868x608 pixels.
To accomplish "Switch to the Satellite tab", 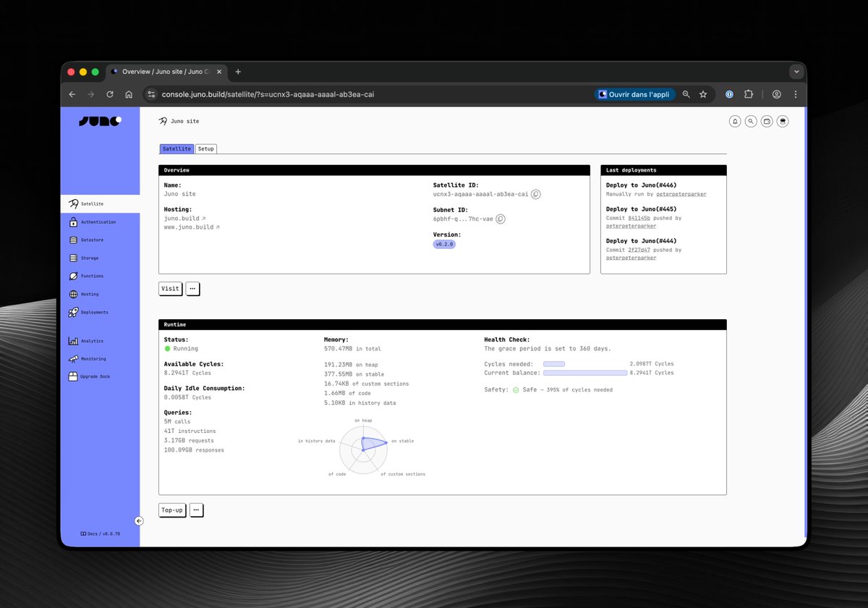I will click(x=176, y=148).
